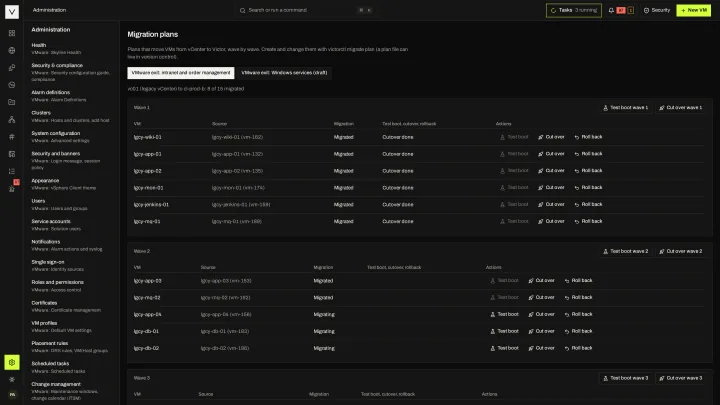The height and width of the screenshot is (405, 720).
Task: Click the Migration plans heading
Action: (152, 34)
